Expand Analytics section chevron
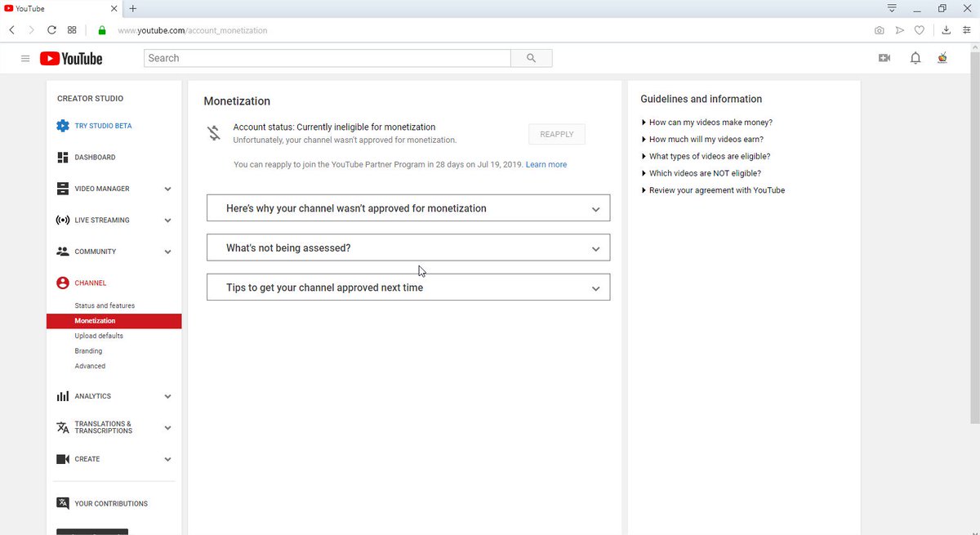980x535 pixels. (x=167, y=396)
